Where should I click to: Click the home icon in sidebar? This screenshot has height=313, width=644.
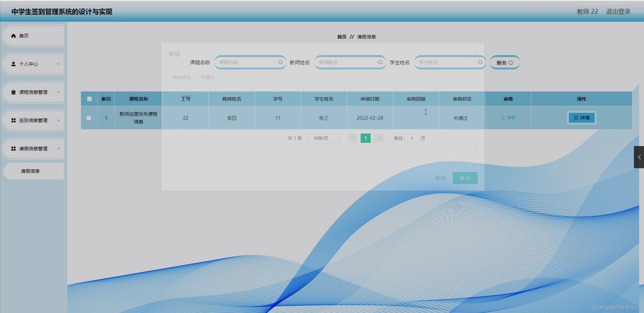point(13,36)
